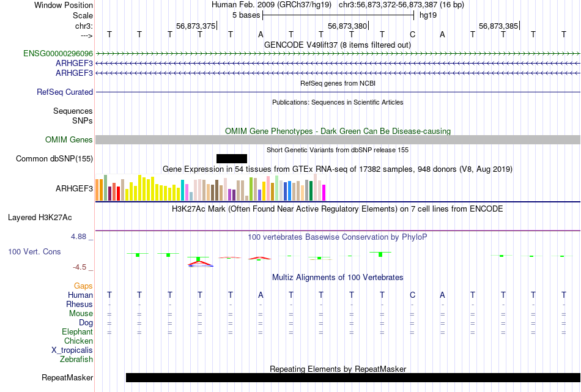Open the 100 Vert. Cons track label
Viewport: 581px width, 392px height.
click(34, 251)
